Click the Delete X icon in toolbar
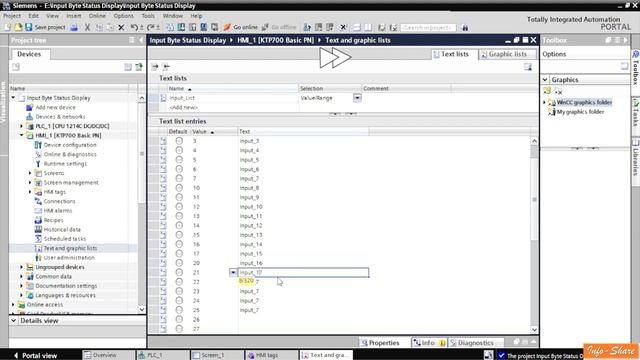Viewport: 640px width, 360px height. pyautogui.click(x=121, y=27)
